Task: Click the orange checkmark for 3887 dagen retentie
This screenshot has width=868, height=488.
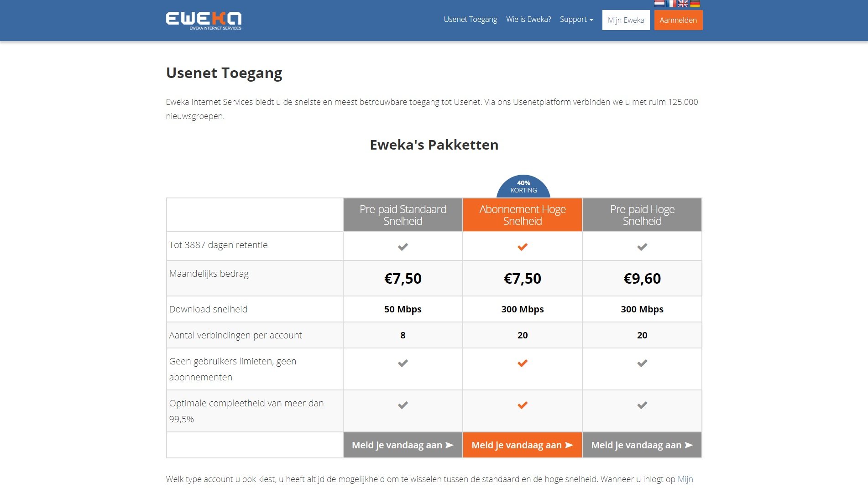Action: pyautogui.click(x=522, y=246)
